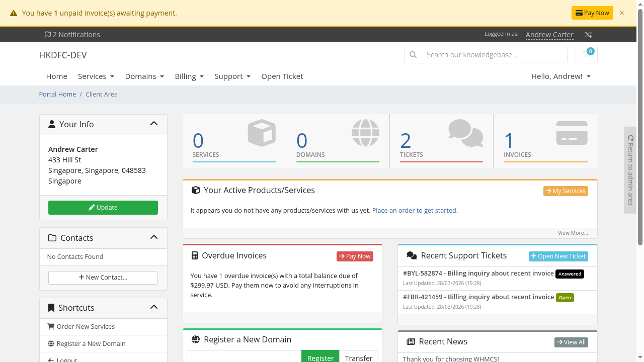This screenshot has width=644, height=362.
Task: Click the 2 TICKETS count
Action: pyautogui.click(x=406, y=141)
